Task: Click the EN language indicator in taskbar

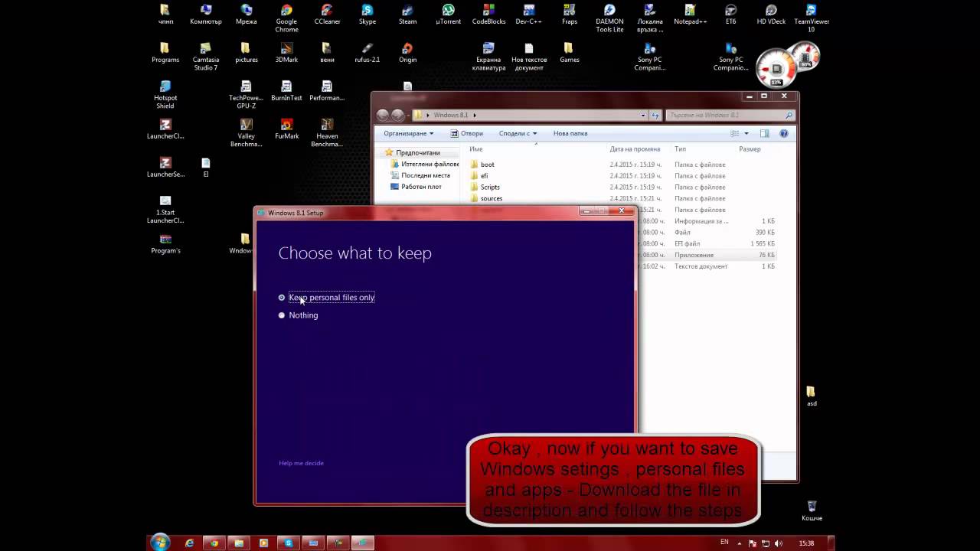Action: point(724,542)
